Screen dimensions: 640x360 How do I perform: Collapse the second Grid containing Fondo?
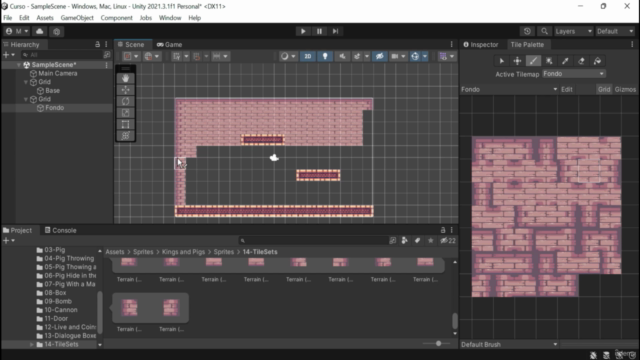click(x=26, y=99)
